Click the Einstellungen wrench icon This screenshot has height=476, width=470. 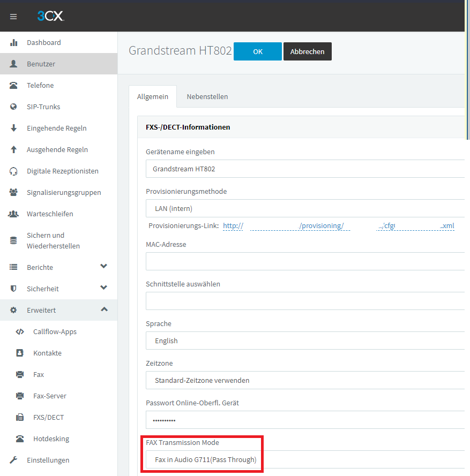[x=14, y=460]
